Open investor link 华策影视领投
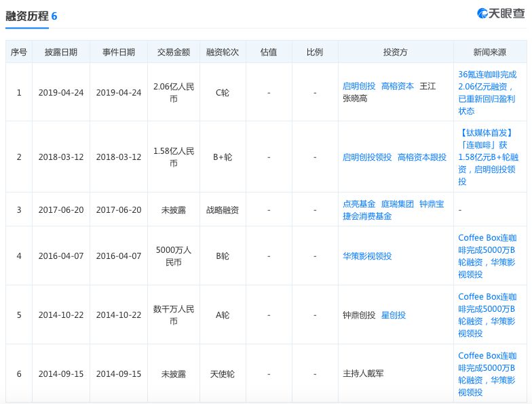Screen dimensions: 532x404 tap(367, 256)
